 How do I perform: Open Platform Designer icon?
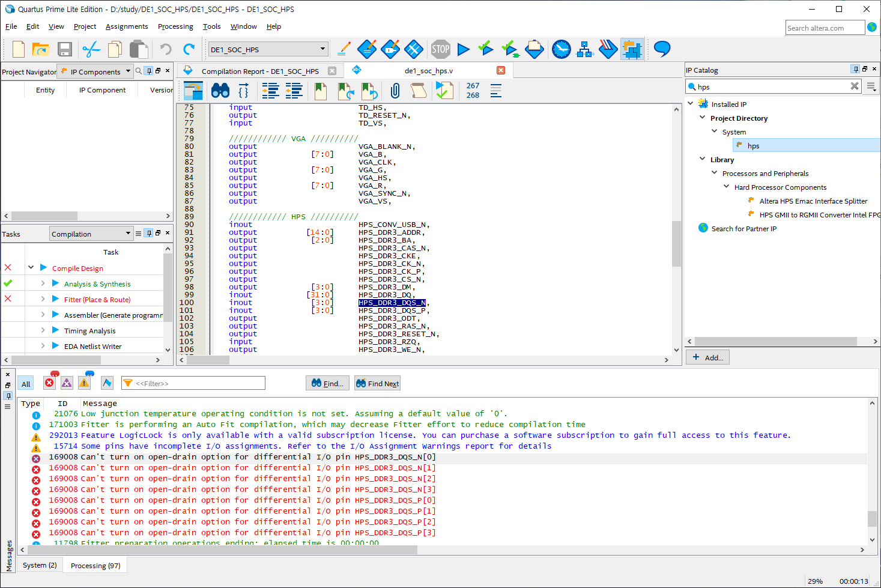pyautogui.click(x=632, y=49)
